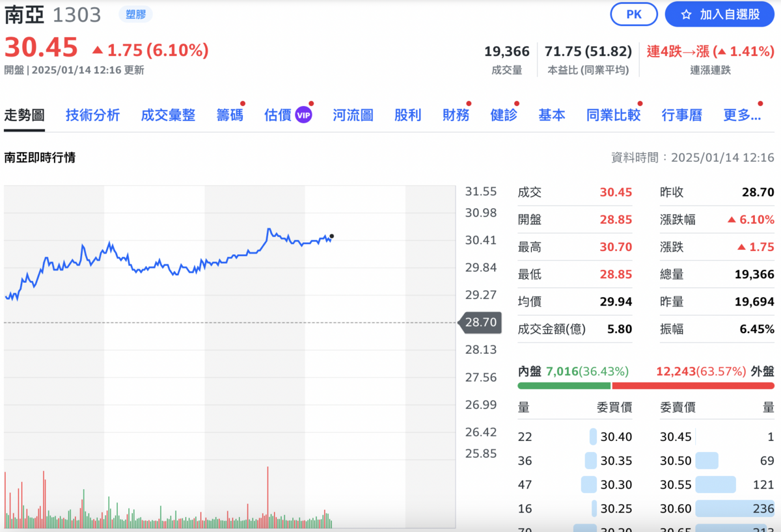Click the 最高 price 30.70 value
The image size is (781, 532).
(x=616, y=247)
